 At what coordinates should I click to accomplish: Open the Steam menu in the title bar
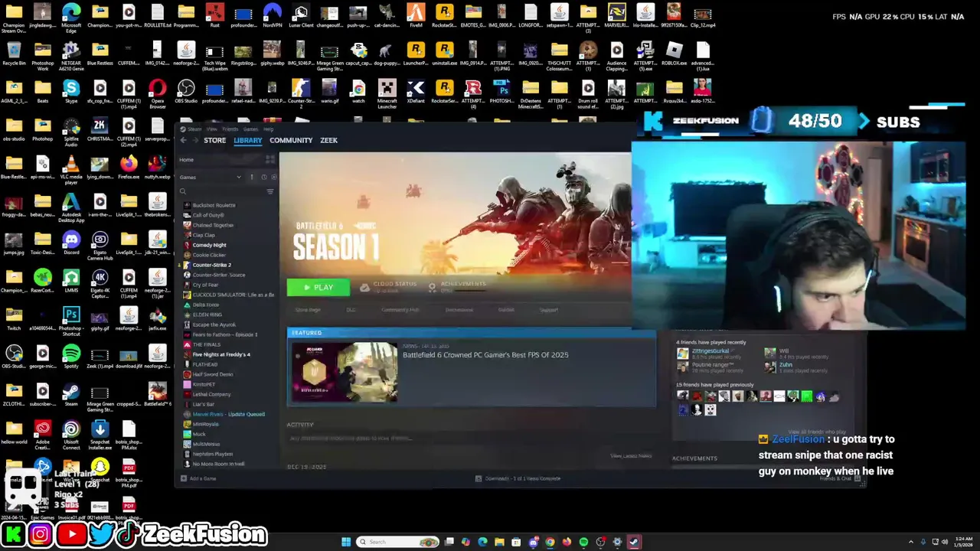tap(194, 129)
